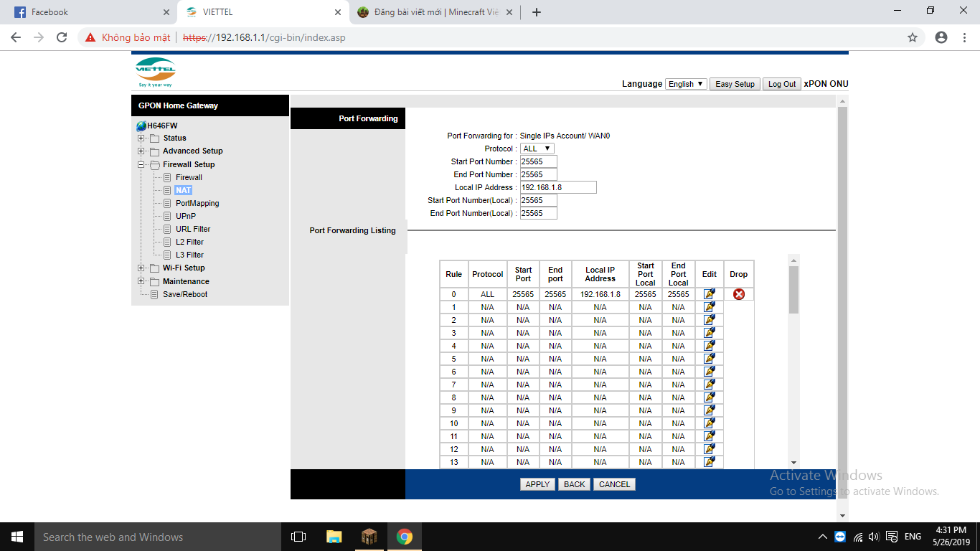Open the Protocol dropdown
This screenshot has width=980, height=551.
coord(537,149)
